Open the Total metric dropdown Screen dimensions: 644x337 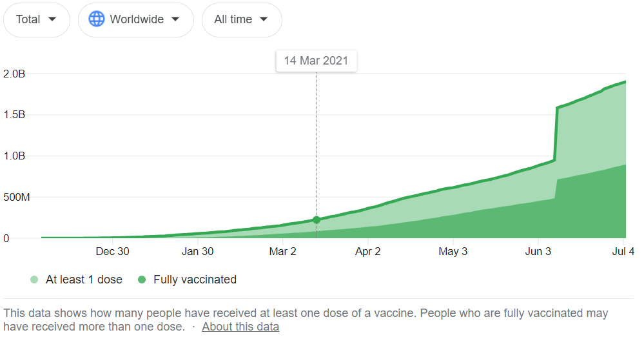click(x=37, y=20)
